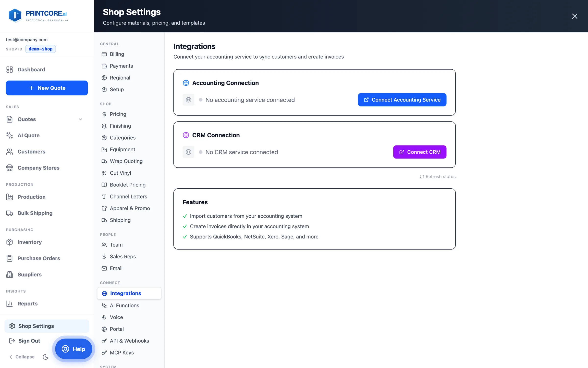588x368 pixels.
Task: Click 'Create invoices directly in your accounting system' line
Action: point(249,226)
